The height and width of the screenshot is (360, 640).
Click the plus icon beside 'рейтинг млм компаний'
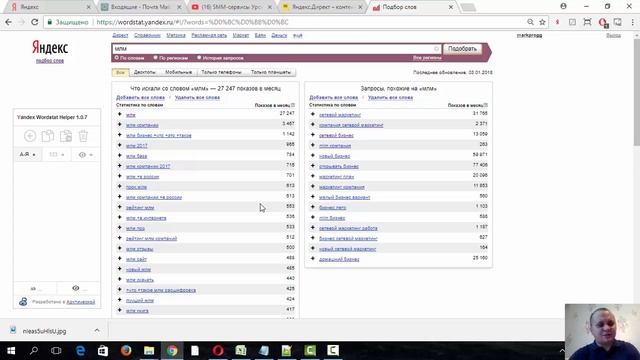[x=120, y=238]
